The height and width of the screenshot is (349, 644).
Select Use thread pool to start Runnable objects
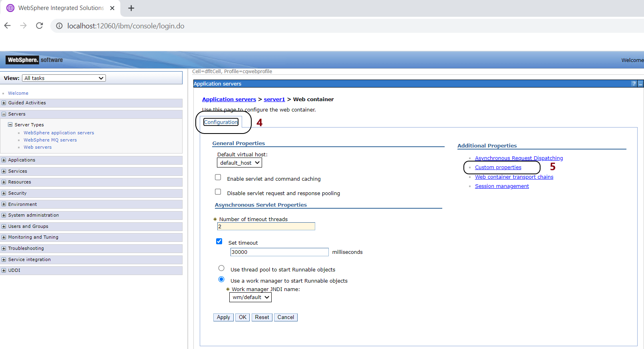click(x=221, y=268)
